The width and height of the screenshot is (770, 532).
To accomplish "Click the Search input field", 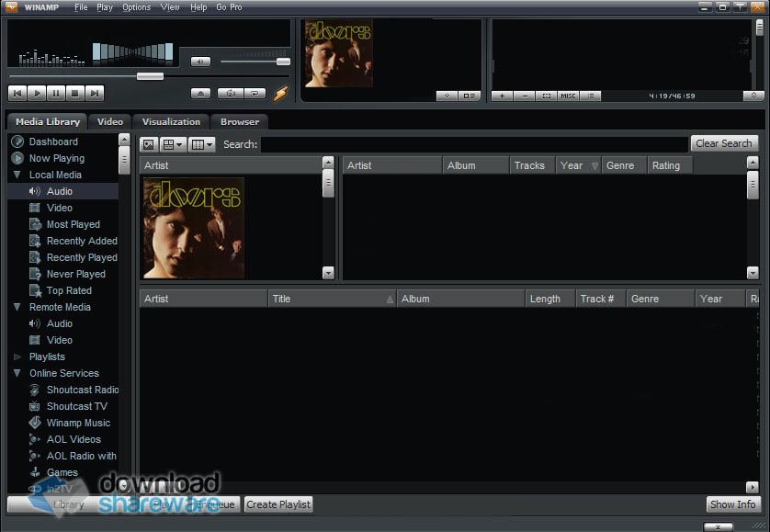I will click(474, 144).
